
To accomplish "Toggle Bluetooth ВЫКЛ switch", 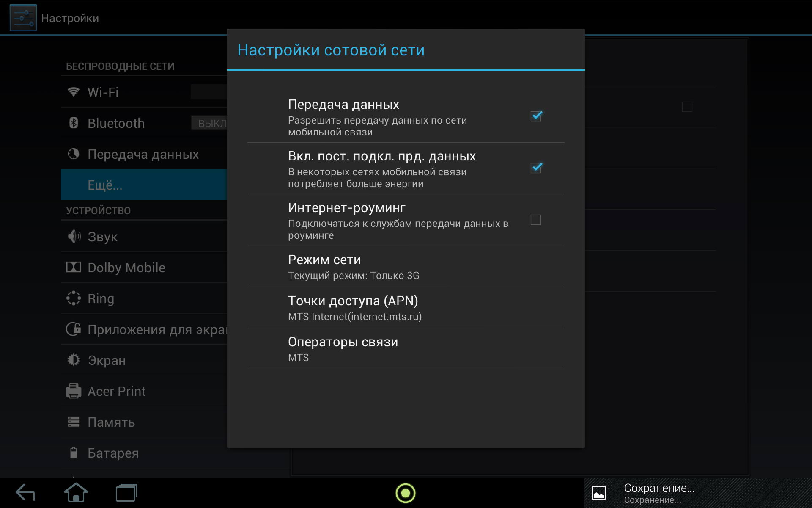I will 209,123.
